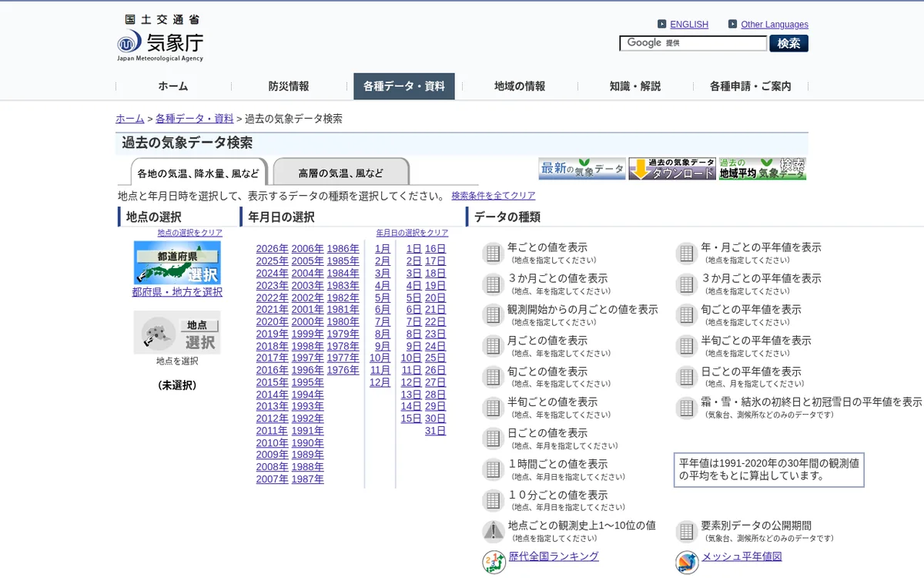Click table icon for １０分ごとの値を表示
Screen dimensions: 924x578
click(x=493, y=500)
